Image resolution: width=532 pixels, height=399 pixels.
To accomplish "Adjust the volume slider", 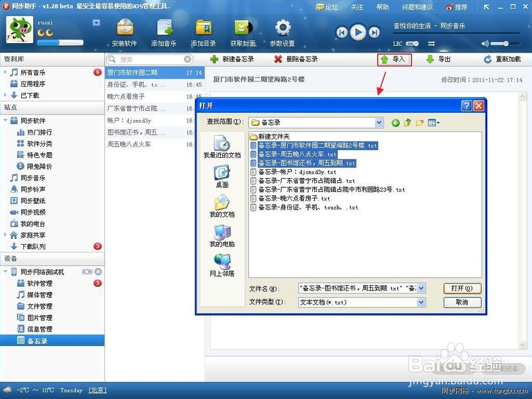I will (505, 44).
